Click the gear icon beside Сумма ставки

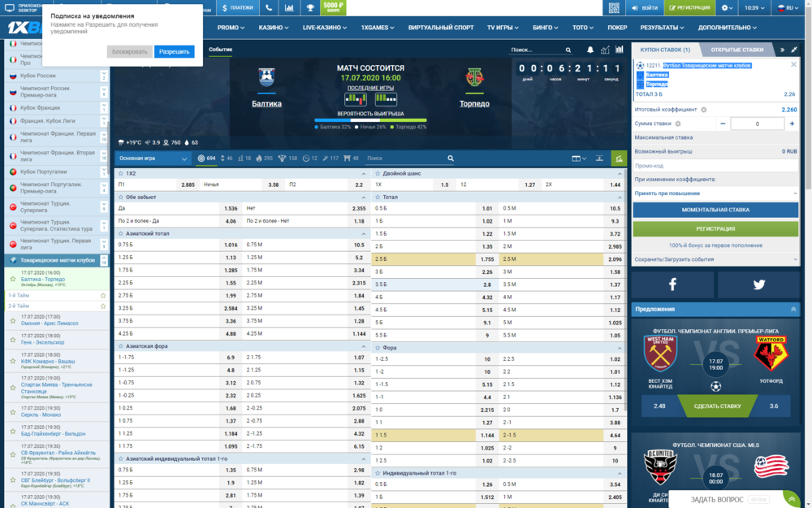click(x=678, y=124)
